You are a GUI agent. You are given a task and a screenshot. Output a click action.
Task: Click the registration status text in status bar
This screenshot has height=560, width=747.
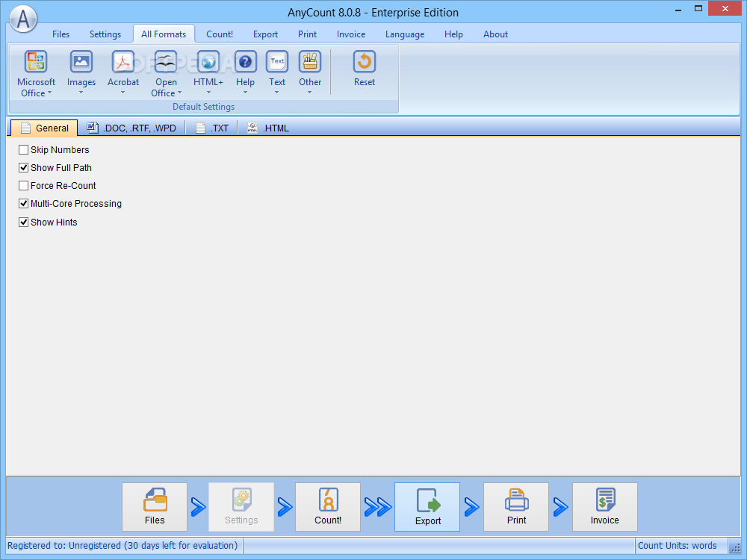(x=123, y=546)
